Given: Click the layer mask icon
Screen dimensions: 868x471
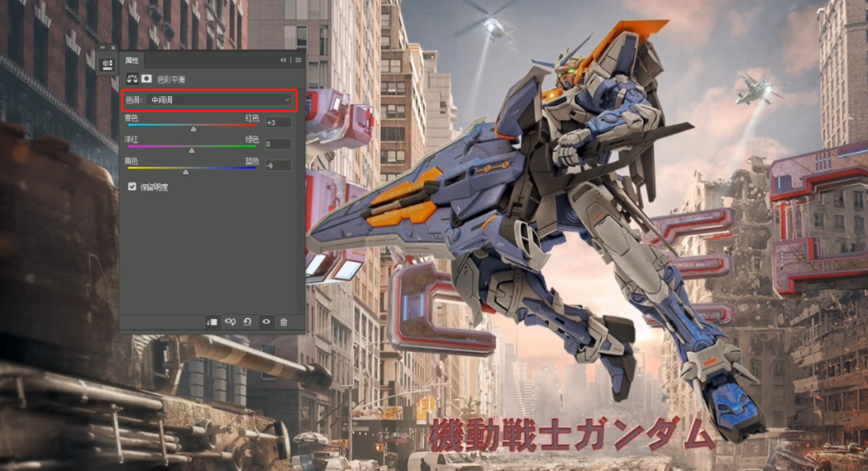Looking at the screenshot, I should (147, 79).
